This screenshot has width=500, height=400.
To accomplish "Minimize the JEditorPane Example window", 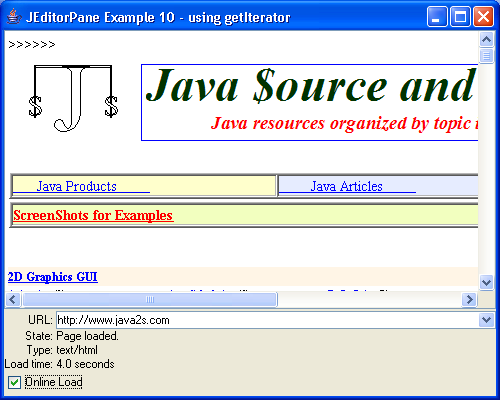I will click(437, 16).
